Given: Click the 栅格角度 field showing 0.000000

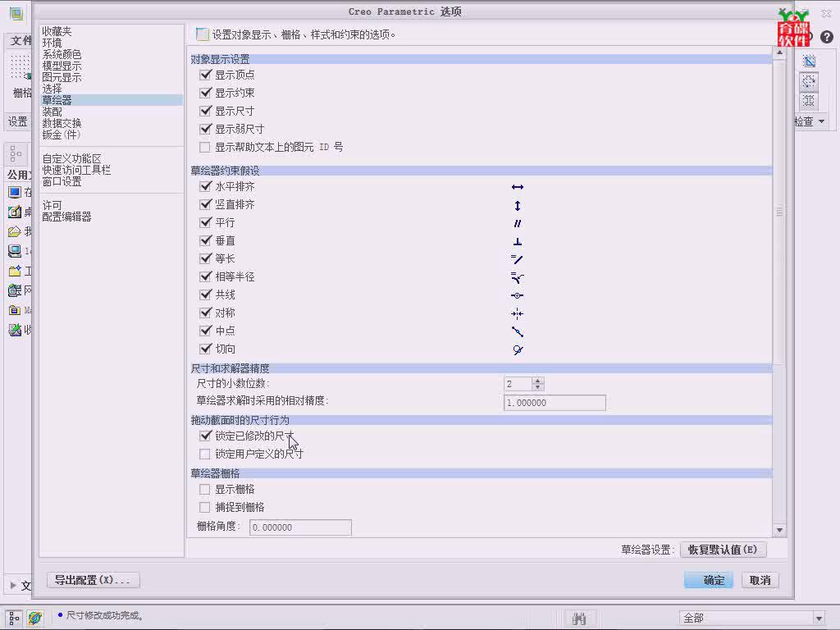Looking at the screenshot, I should 300,527.
